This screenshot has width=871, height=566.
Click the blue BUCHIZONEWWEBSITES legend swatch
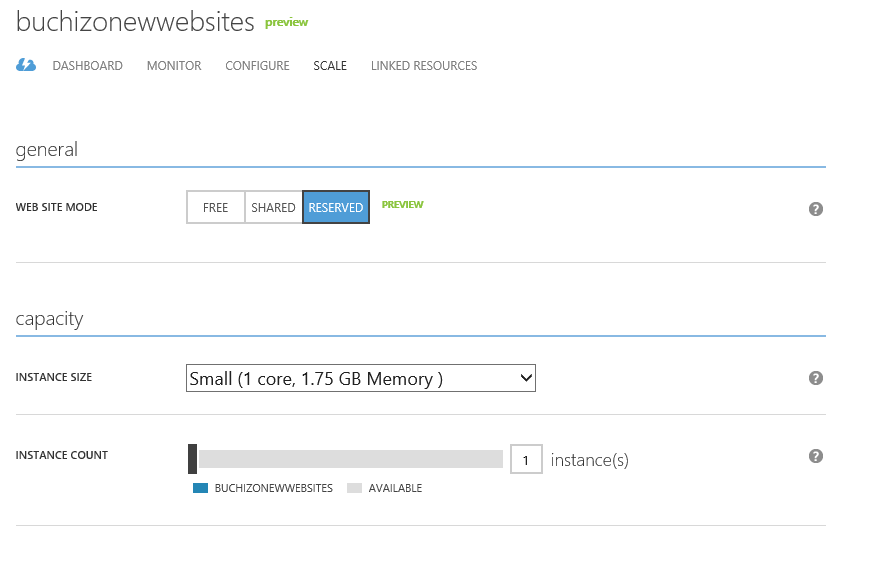click(x=200, y=489)
